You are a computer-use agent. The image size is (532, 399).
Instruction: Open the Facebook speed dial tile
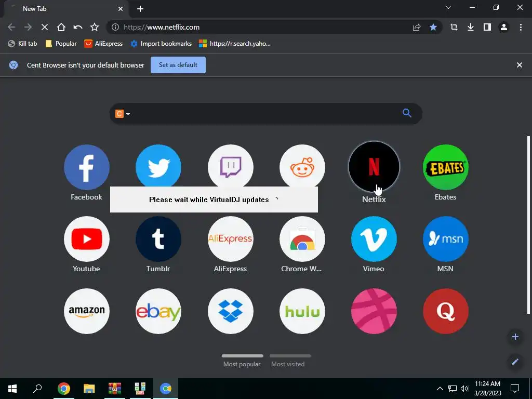(87, 167)
